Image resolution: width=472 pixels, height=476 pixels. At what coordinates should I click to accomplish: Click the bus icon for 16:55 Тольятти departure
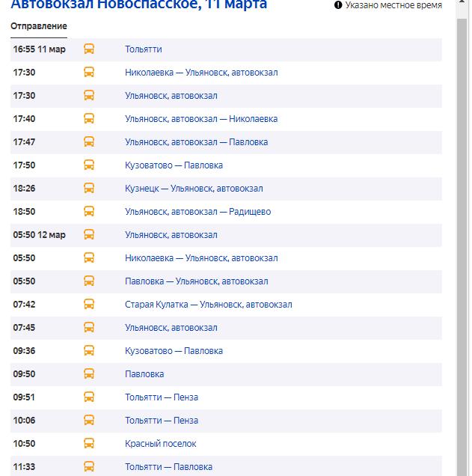click(x=89, y=49)
